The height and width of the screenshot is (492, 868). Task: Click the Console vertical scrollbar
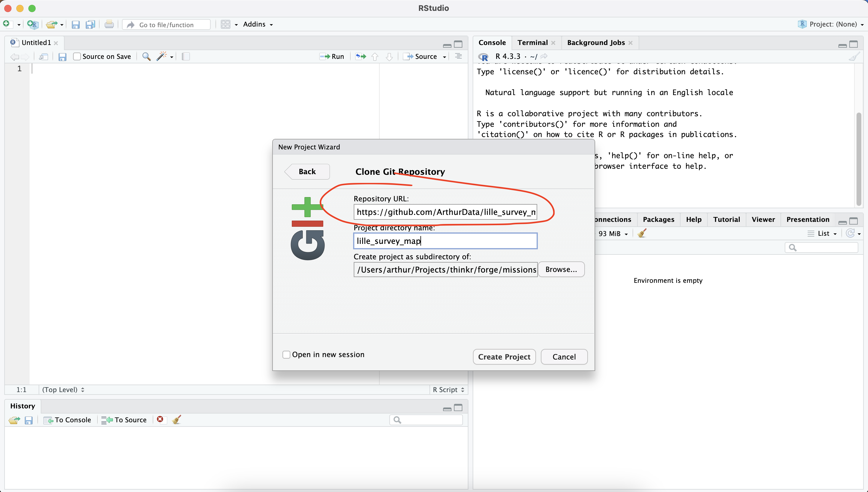click(859, 159)
